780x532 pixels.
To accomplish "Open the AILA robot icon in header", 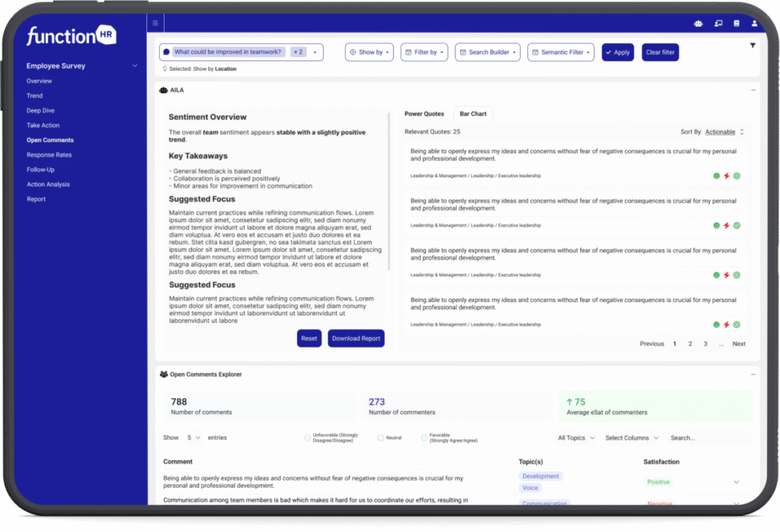I will (x=698, y=24).
